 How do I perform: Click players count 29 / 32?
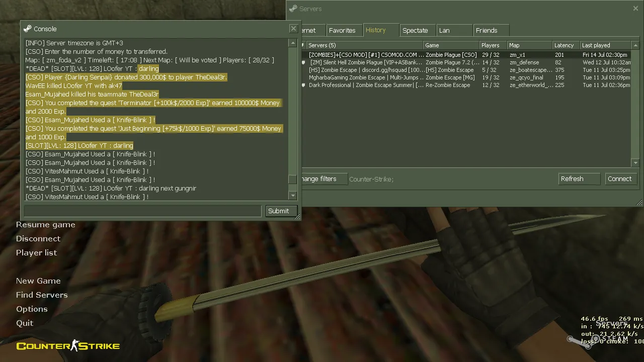[491, 55]
